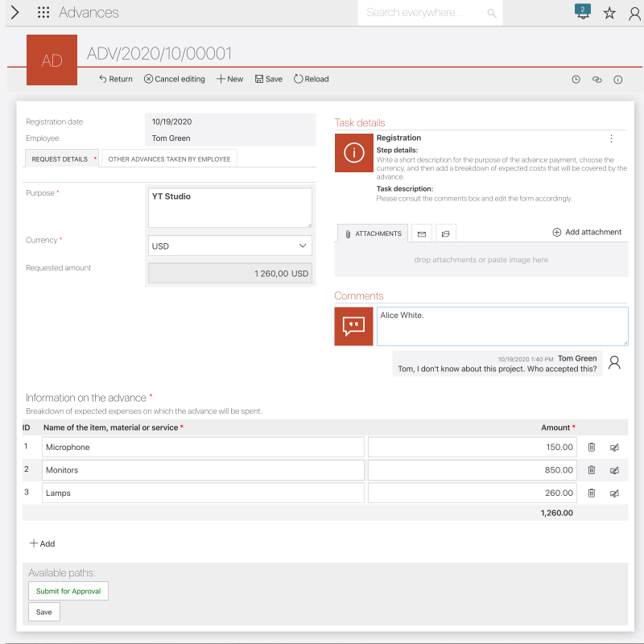
Task: Add a new expense row with Add
Action: [42, 543]
